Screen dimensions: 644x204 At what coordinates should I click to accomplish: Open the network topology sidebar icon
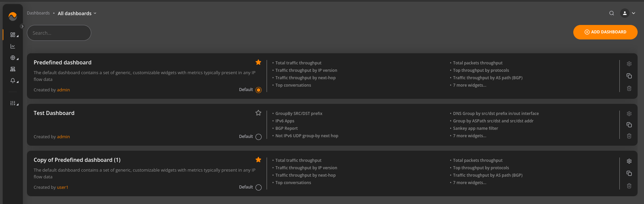pyautogui.click(x=13, y=69)
